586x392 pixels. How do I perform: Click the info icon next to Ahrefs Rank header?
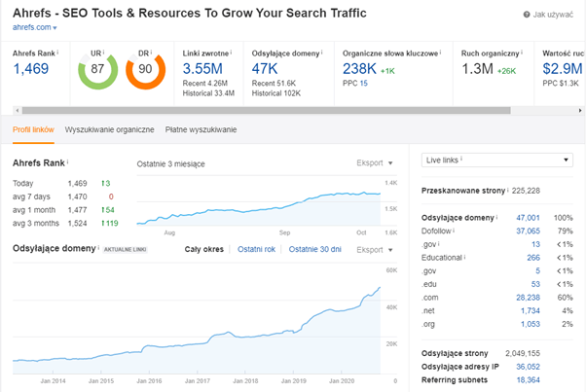56,53
